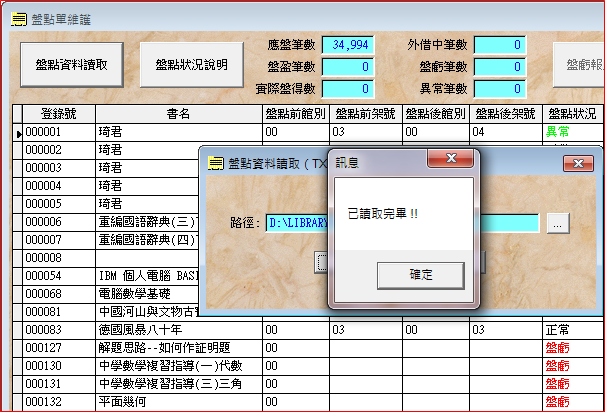Click the 書名 column header

179,114
